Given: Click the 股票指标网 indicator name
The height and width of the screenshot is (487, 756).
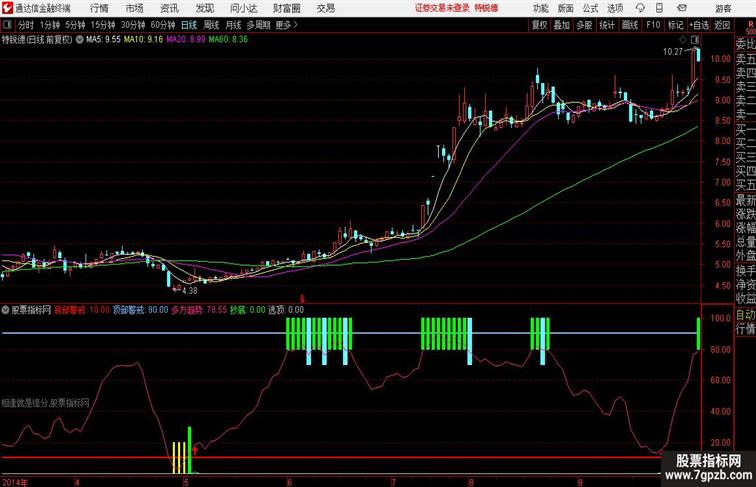Looking at the screenshot, I should tap(31, 310).
